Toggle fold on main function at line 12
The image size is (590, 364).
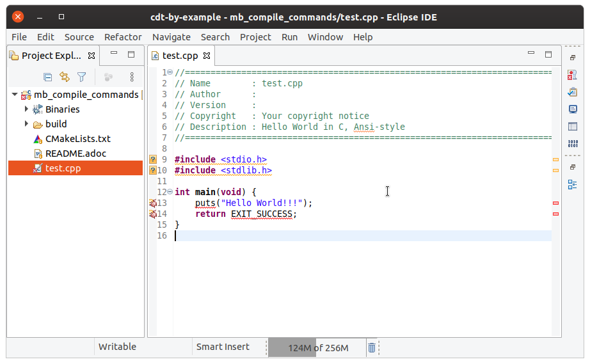coord(170,192)
